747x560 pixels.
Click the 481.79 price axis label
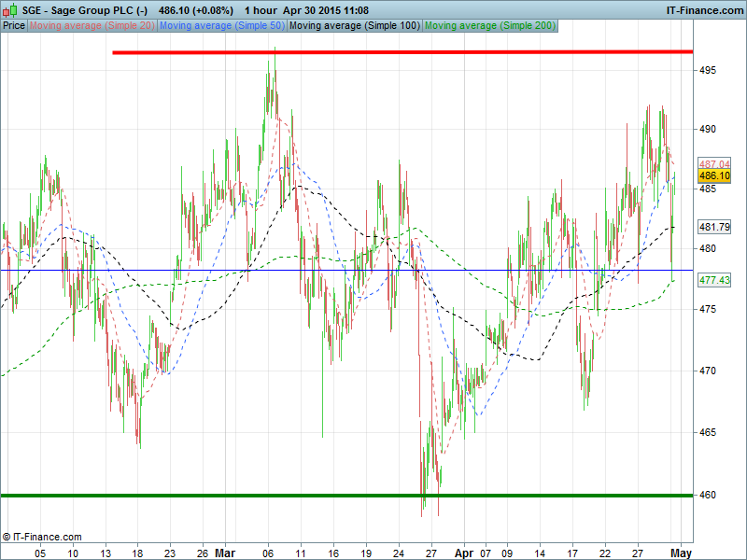click(x=714, y=227)
